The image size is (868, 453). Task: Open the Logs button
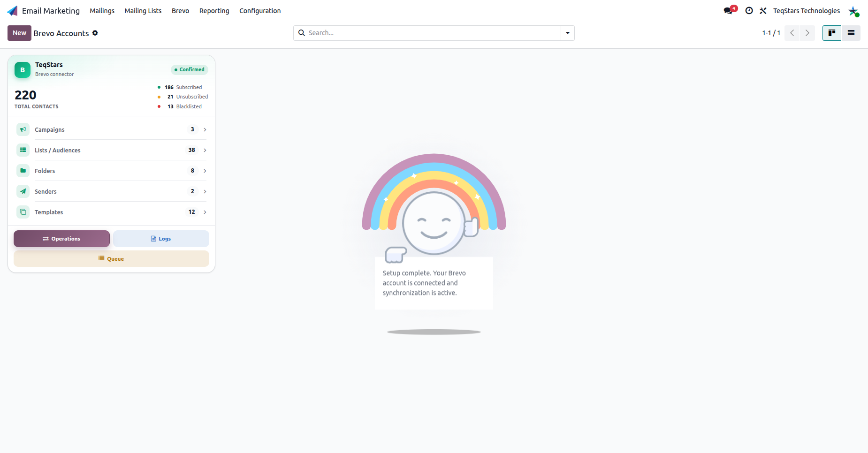(161, 239)
